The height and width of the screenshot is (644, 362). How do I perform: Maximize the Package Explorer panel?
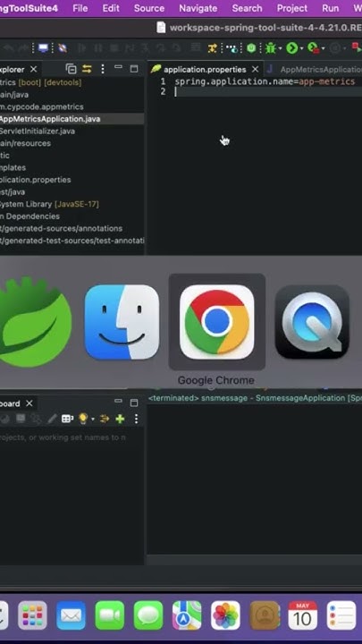point(134,69)
